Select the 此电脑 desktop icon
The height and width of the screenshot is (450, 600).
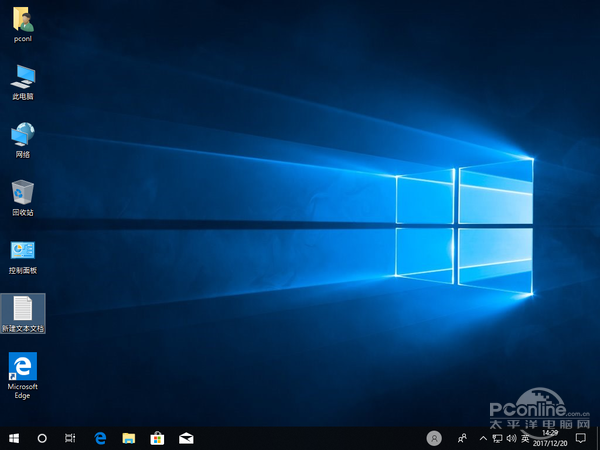(23, 82)
